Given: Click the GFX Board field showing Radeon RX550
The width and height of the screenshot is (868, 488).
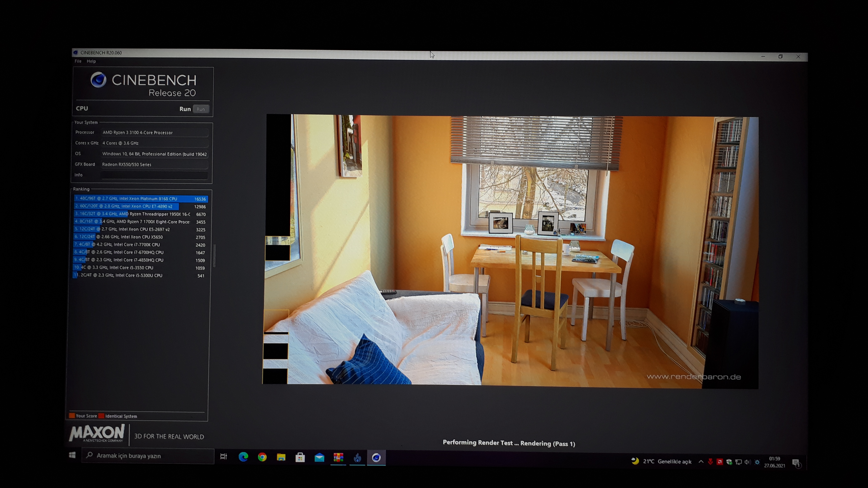Looking at the screenshot, I should (154, 164).
